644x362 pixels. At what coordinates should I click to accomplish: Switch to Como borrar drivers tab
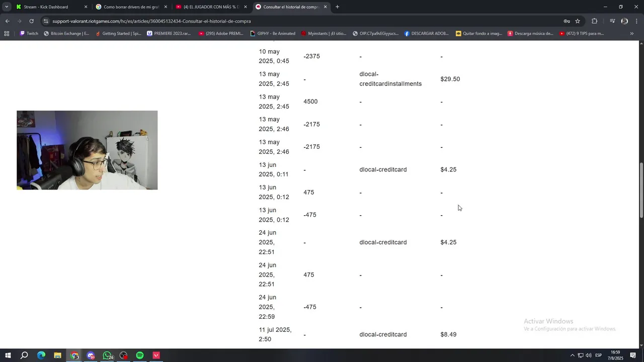click(131, 7)
